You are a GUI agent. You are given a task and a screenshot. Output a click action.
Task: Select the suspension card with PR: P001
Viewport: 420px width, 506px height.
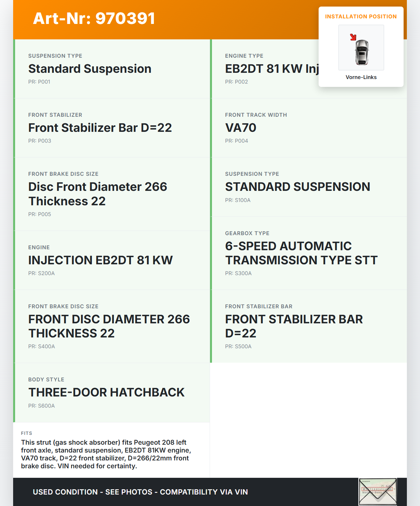coord(112,69)
